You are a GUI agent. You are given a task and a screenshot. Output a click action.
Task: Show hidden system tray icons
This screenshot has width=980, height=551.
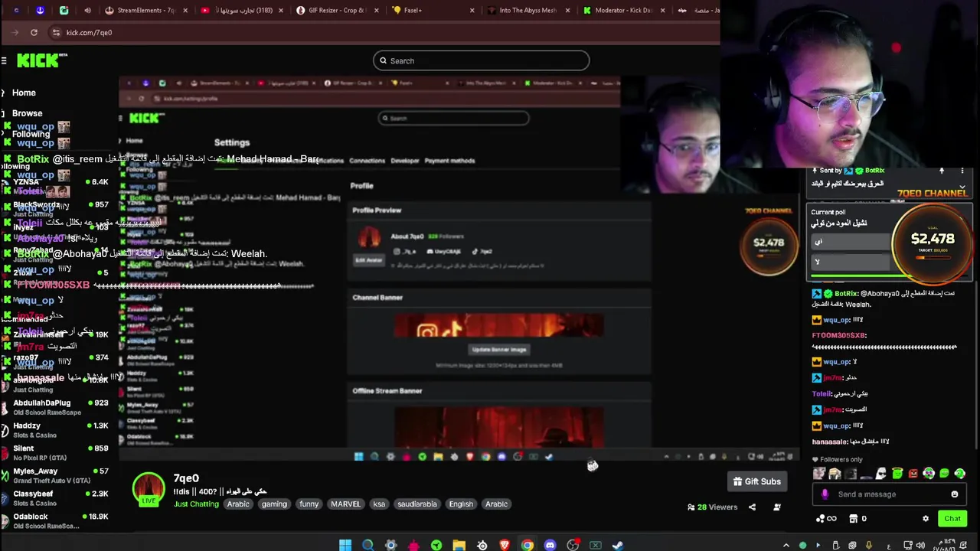(786, 545)
